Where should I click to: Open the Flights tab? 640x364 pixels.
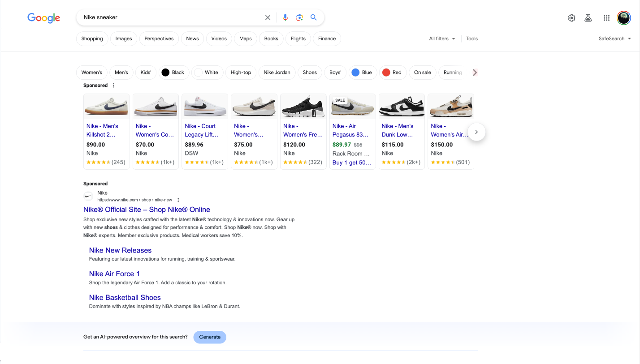click(298, 39)
